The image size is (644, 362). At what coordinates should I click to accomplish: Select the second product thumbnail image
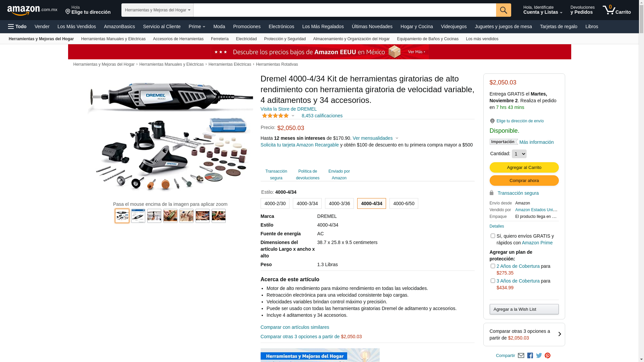138,216
